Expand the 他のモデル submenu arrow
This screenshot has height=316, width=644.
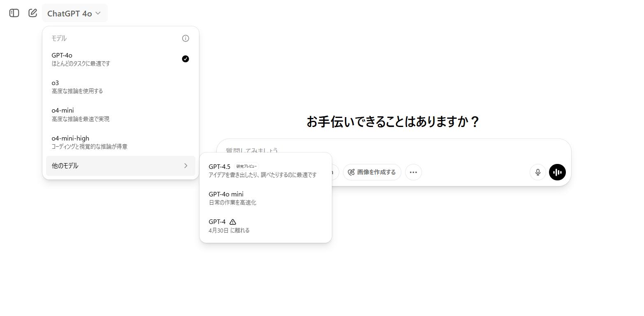185,166
